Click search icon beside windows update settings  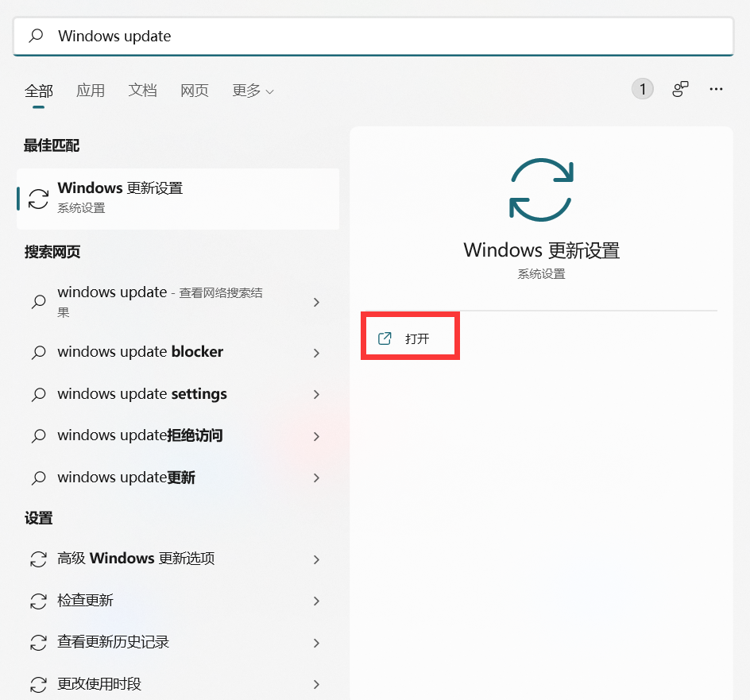38,394
